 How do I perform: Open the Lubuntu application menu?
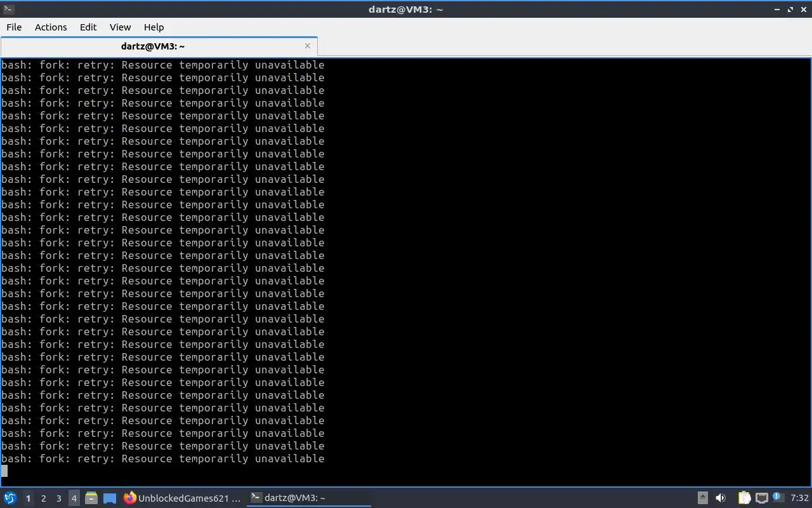[x=10, y=498]
